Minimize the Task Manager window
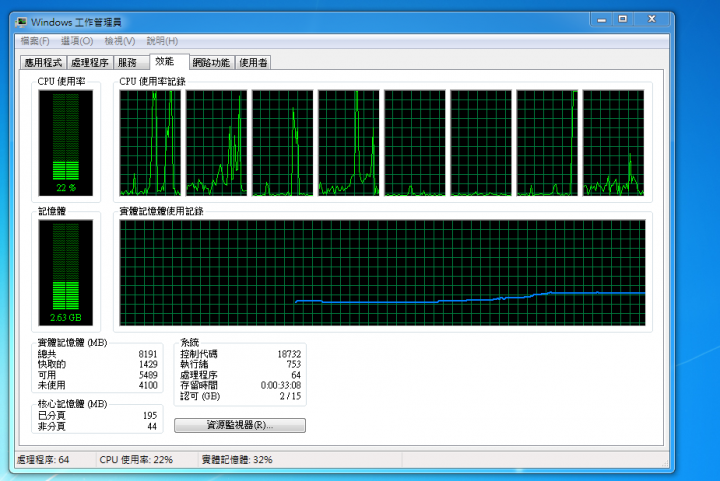This screenshot has width=720, height=481. [x=602, y=19]
